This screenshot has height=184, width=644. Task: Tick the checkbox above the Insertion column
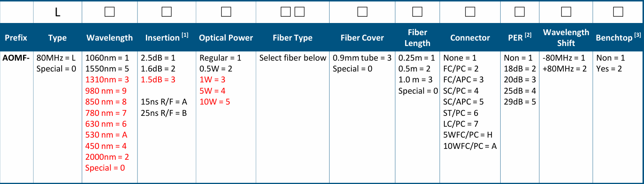[x=166, y=12]
